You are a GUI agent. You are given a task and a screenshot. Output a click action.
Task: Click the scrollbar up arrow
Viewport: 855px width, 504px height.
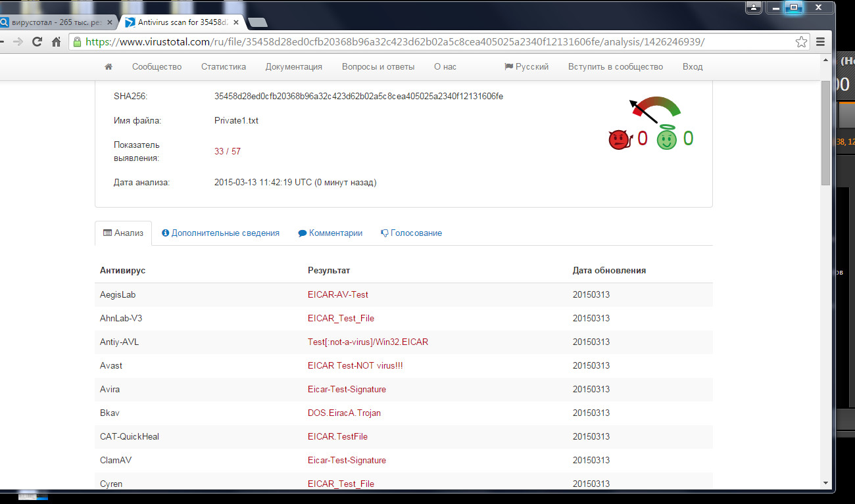826,60
